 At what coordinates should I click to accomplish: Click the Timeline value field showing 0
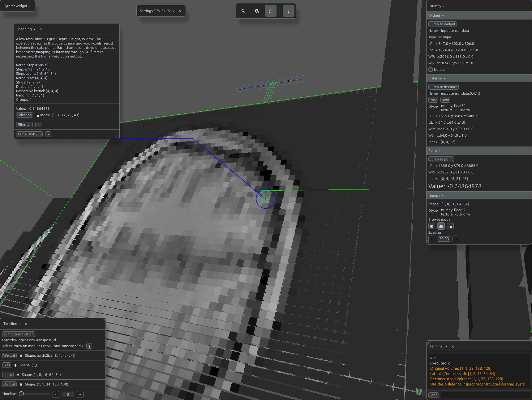click(x=68, y=394)
